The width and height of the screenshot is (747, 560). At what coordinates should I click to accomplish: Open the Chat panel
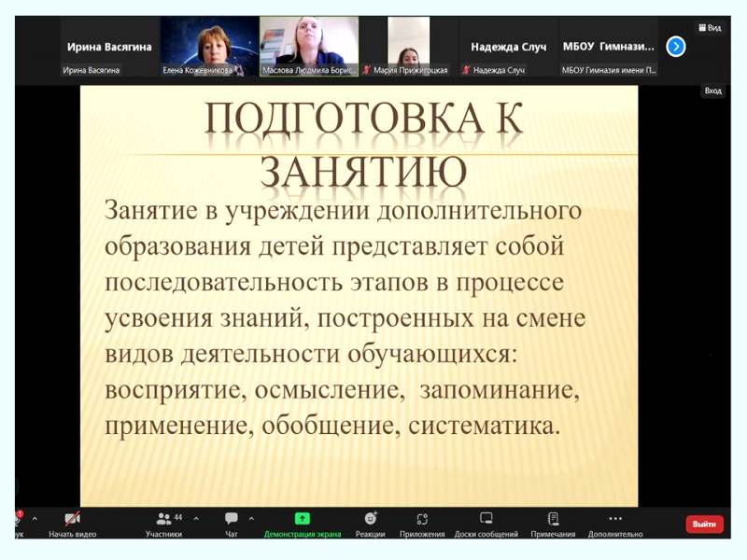[x=231, y=519]
